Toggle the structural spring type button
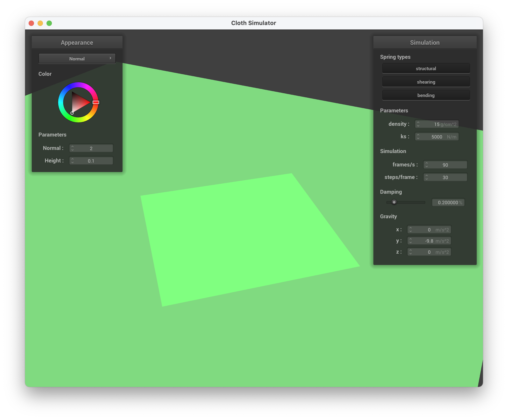 point(426,68)
